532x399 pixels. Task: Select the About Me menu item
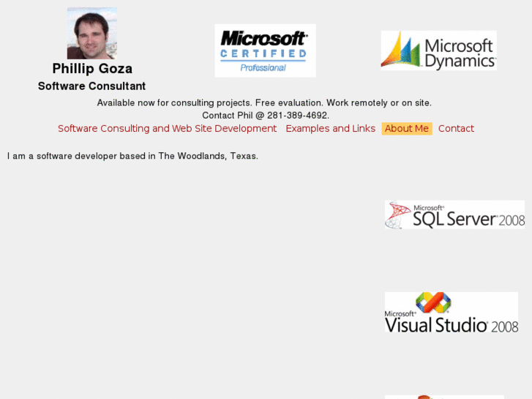pyautogui.click(x=407, y=129)
